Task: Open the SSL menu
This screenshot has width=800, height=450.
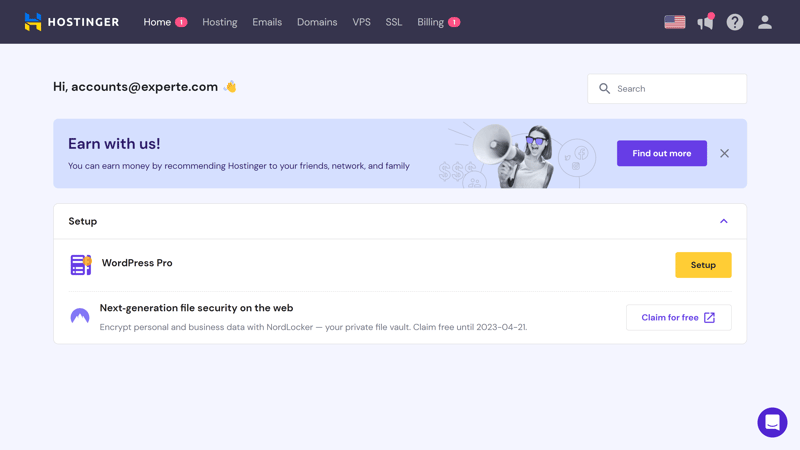Action: tap(393, 22)
